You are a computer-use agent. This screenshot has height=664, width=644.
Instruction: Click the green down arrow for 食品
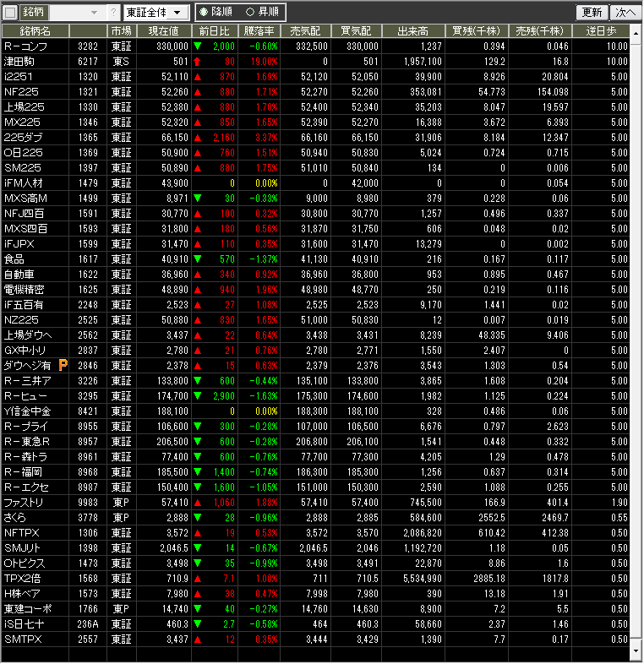tap(197, 259)
